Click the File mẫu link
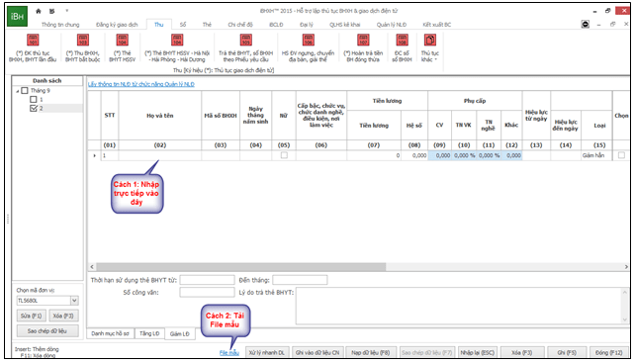 coord(229,353)
